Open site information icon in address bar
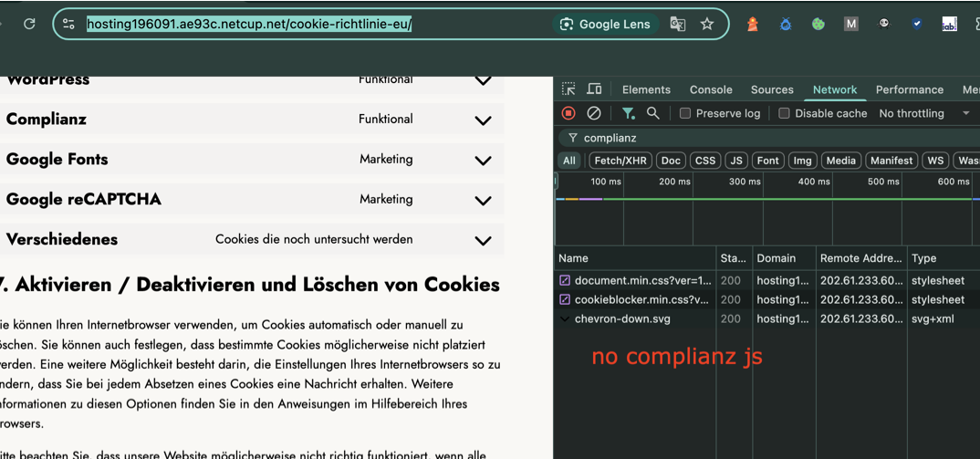 (x=68, y=24)
